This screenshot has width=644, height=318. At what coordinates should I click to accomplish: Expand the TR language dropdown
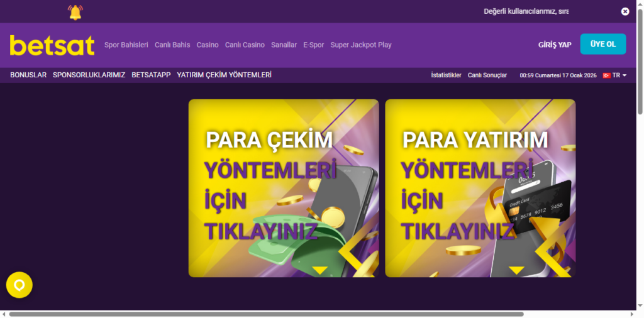pyautogui.click(x=619, y=75)
